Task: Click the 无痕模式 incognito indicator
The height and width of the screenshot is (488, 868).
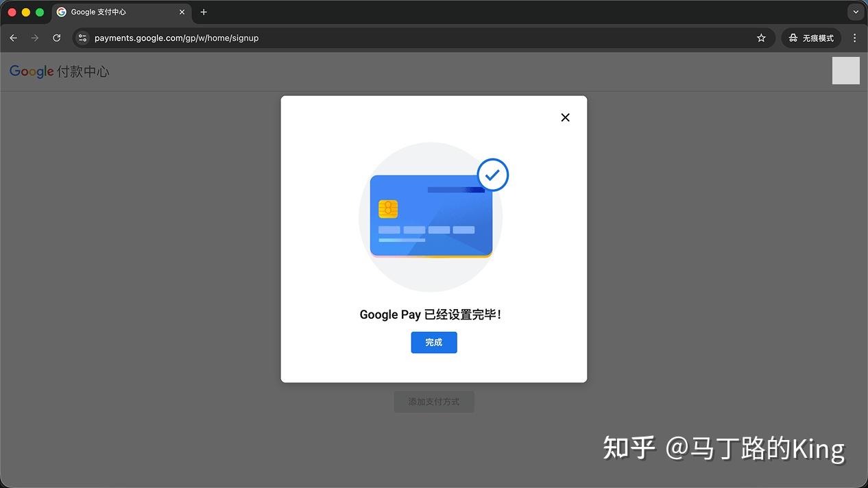Action: [811, 38]
